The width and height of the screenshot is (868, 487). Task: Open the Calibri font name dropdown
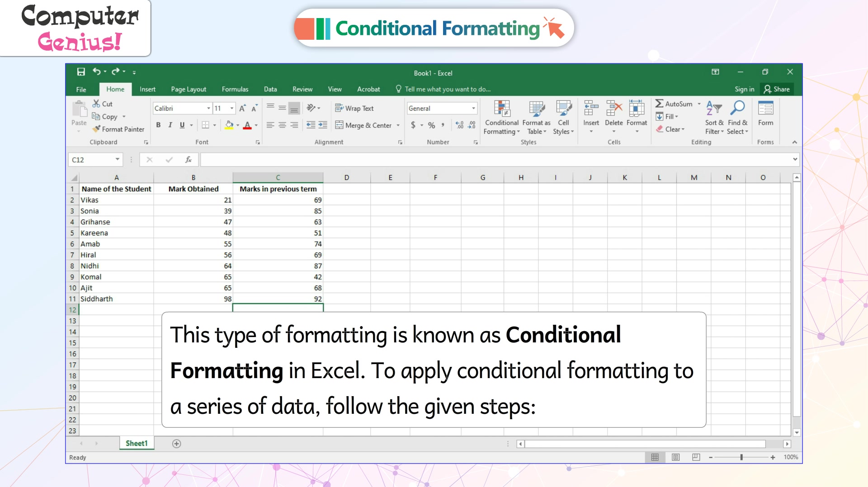click(x=208, y=108)
